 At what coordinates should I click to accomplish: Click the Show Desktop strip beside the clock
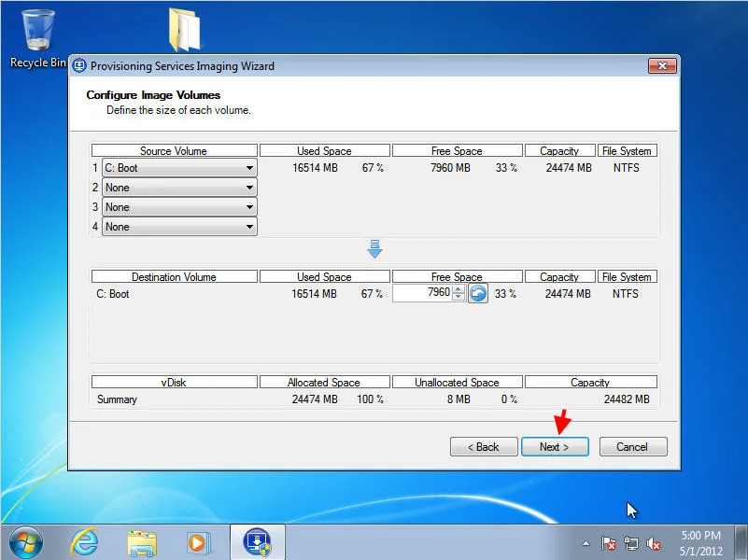741,542
